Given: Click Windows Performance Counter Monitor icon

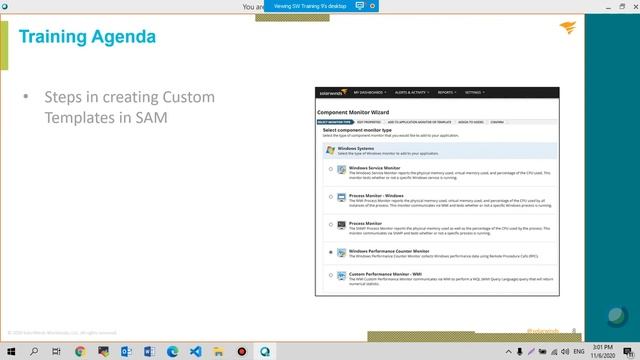Looking at the screenshot, I should pos(342,253).
